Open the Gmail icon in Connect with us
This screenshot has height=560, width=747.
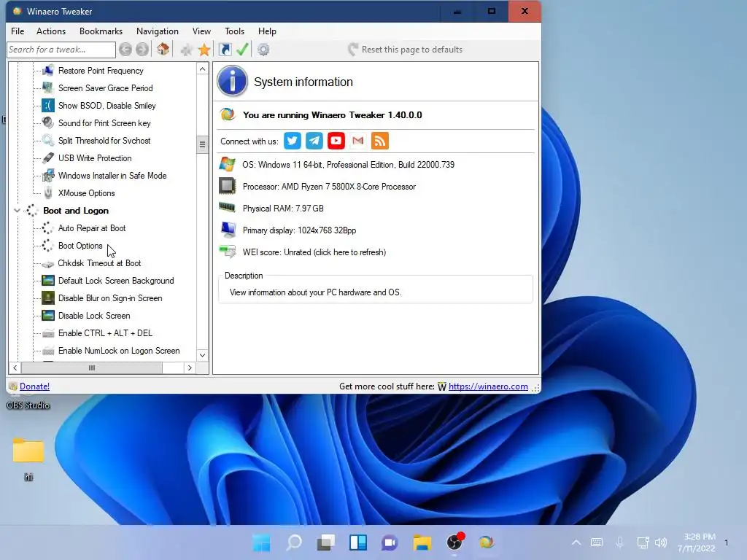(x=357, y=141)
